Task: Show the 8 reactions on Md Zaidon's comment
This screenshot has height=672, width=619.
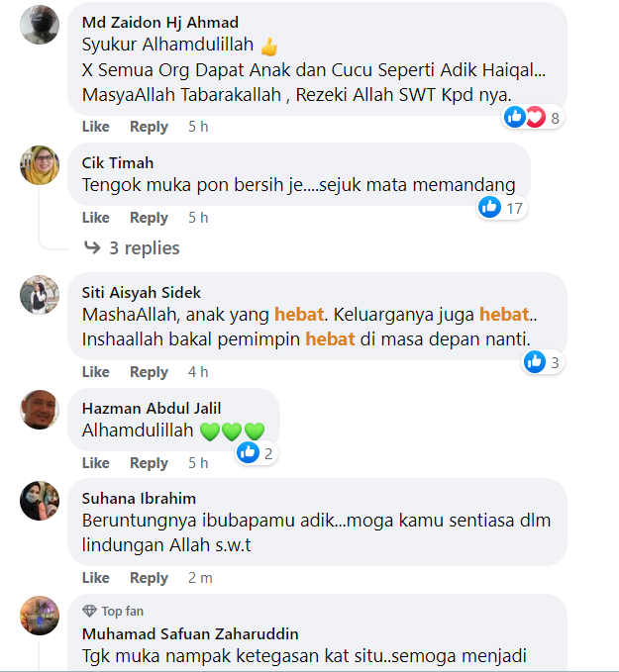Action: click(x=533, y=117)
